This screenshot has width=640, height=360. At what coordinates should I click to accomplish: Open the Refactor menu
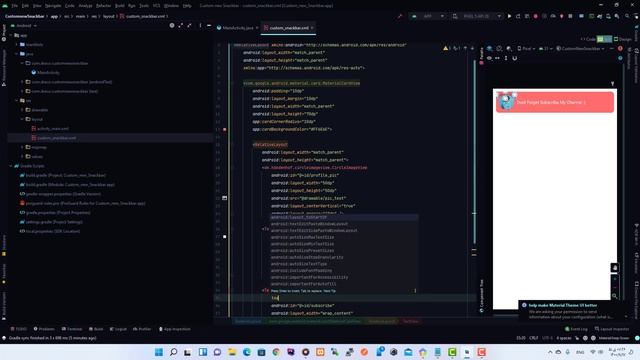click(x=103, y=6)
